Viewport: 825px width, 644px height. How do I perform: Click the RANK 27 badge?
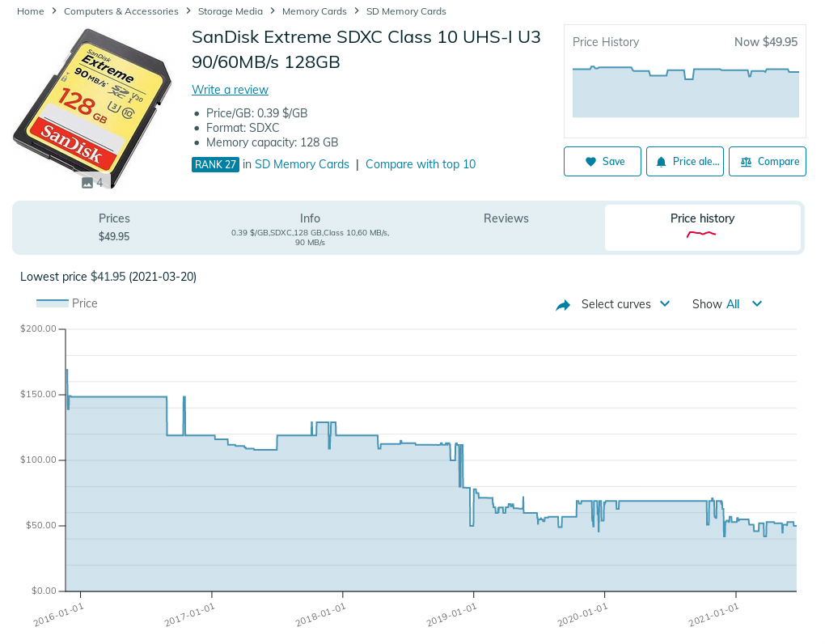tap(215, 165)
